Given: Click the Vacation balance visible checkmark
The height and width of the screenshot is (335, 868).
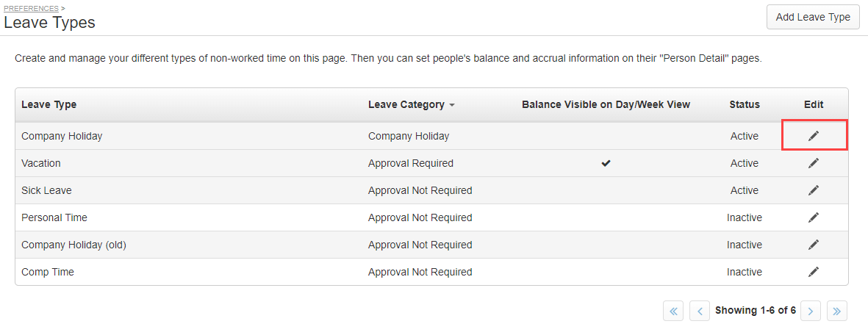Looking at the screenshot, I should [606, 163].
